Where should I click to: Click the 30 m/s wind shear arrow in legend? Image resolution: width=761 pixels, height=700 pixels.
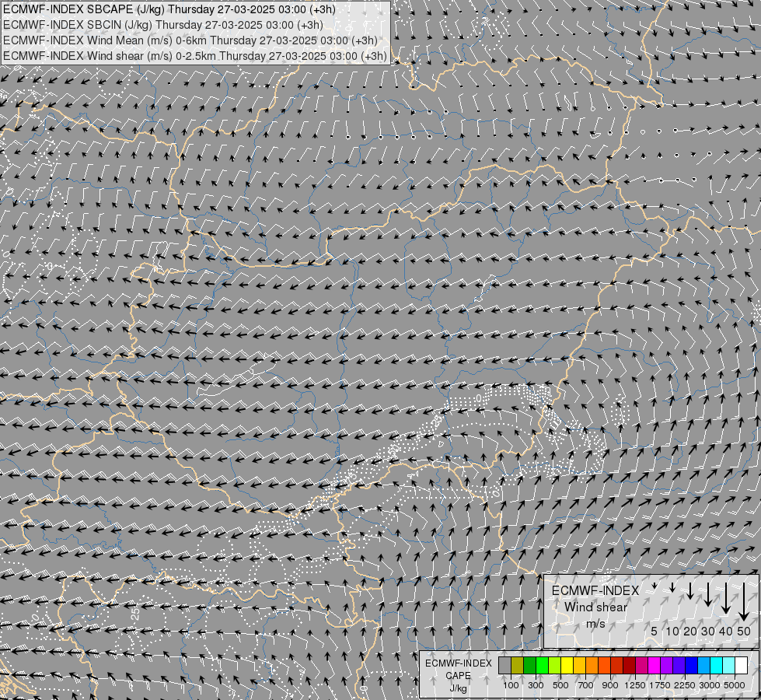pos(708,594)
